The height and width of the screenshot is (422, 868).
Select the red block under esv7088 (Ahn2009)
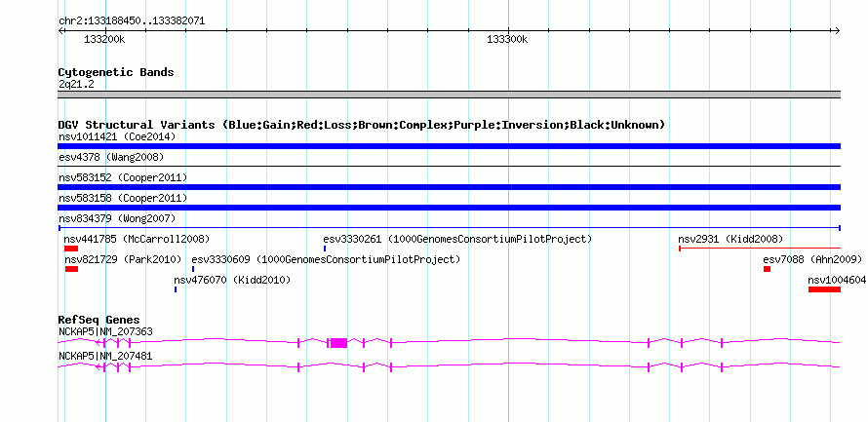pos(767,269)
